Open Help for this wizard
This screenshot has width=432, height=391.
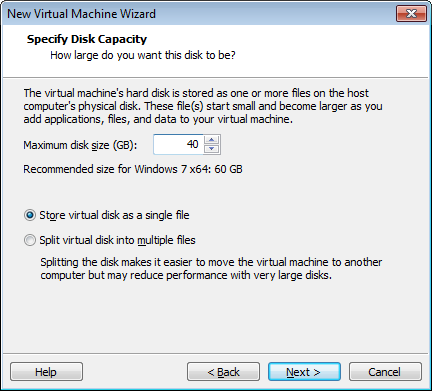(x=46, y=372)
